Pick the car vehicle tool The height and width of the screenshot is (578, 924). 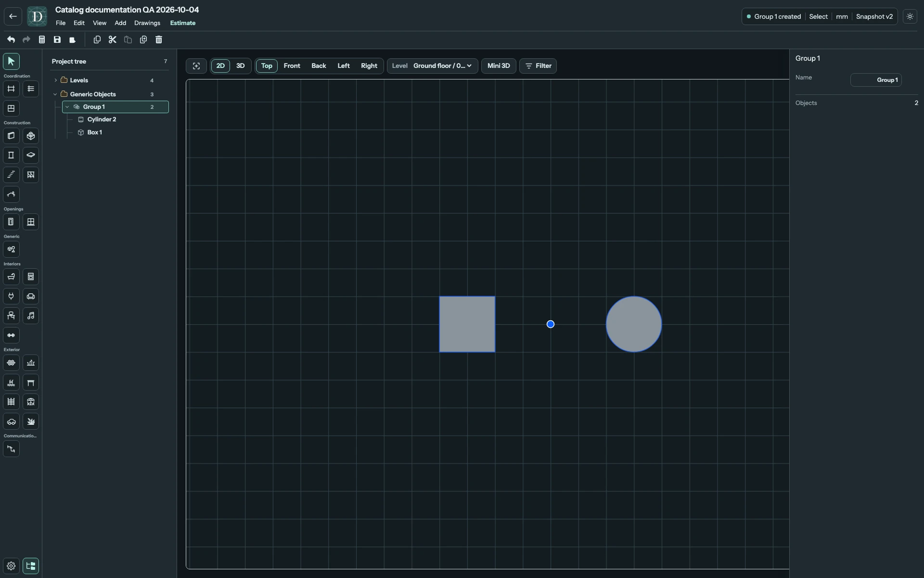(11, 421)
